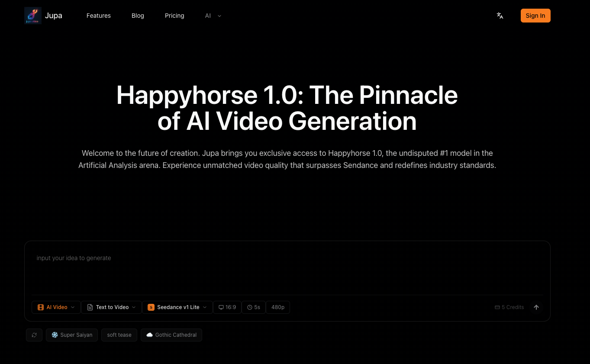
Task: Go to the Blog page
Action: point(138,16)
